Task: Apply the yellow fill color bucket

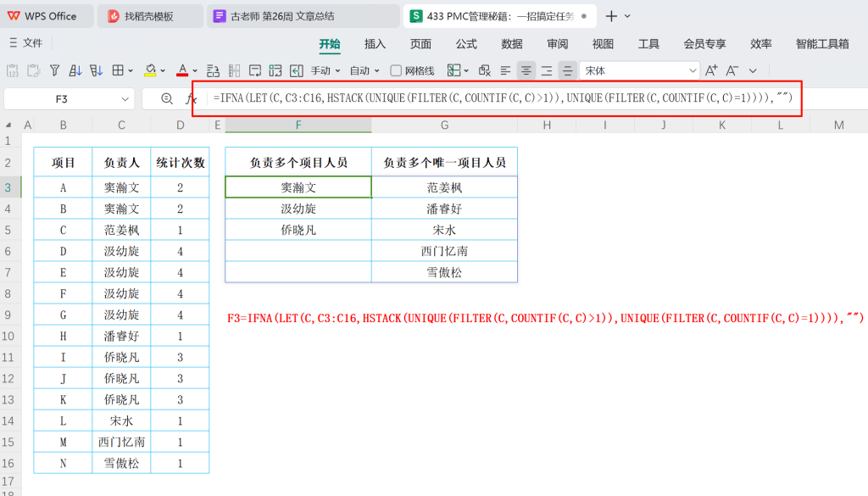Action: click(x=150, y=71)
